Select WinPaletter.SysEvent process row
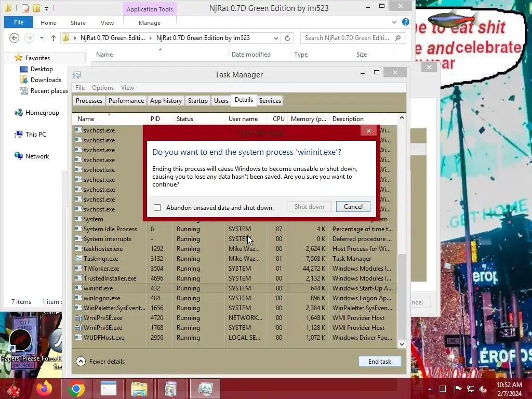This screenshot has height=399, width=532. (234, 308)
